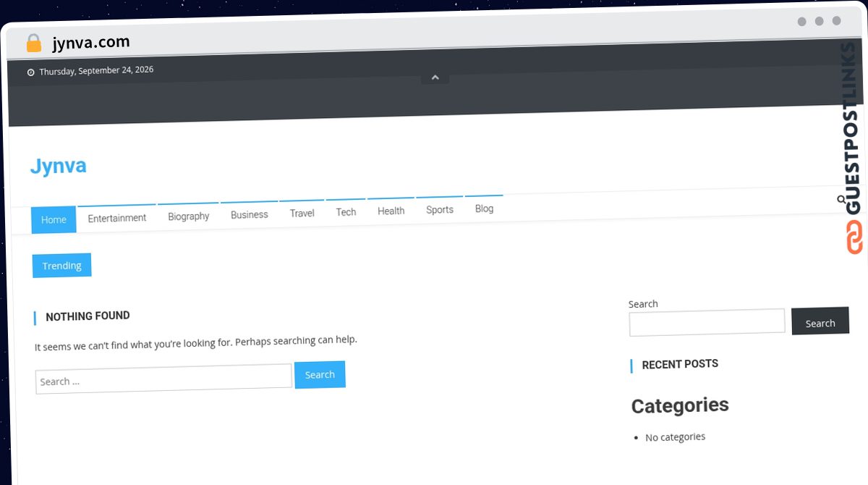Navigate to the Health menu item

tap(391, 211)
